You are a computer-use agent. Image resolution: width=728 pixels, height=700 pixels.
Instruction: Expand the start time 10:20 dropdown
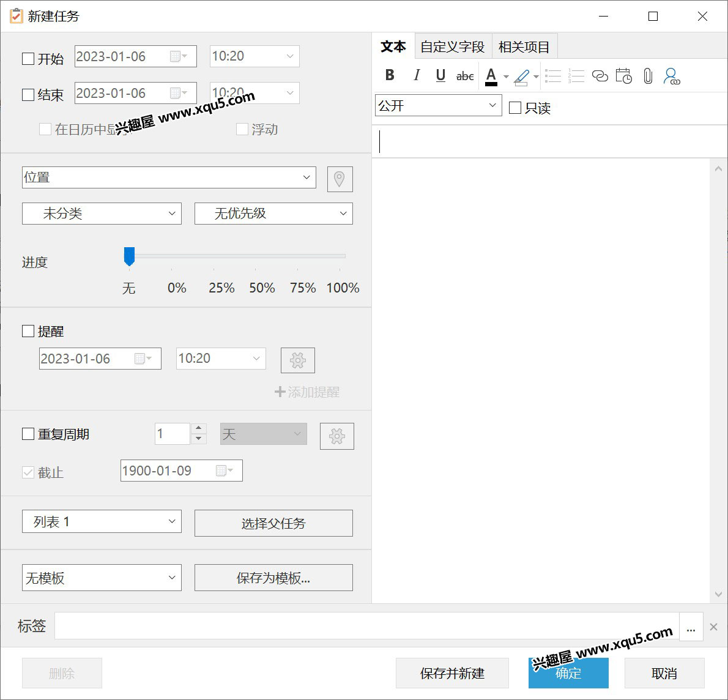coord(290,56)
